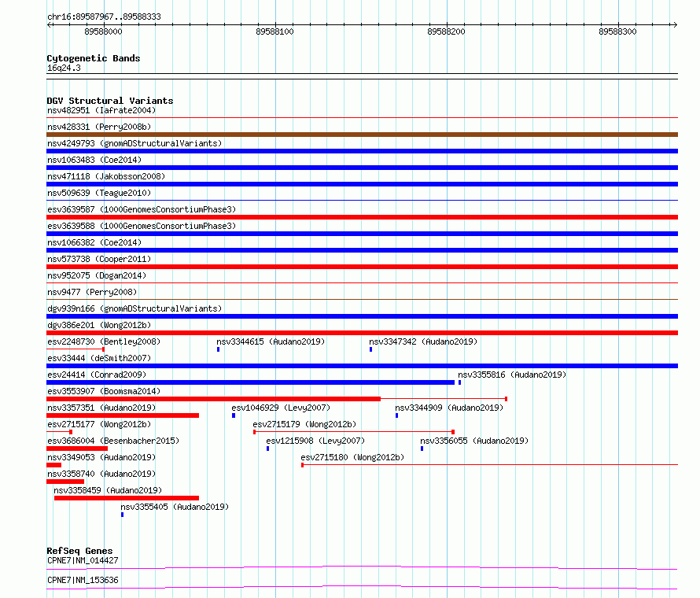Click esv3553907 (Boomsma2014) label

(x=104, y=391)
